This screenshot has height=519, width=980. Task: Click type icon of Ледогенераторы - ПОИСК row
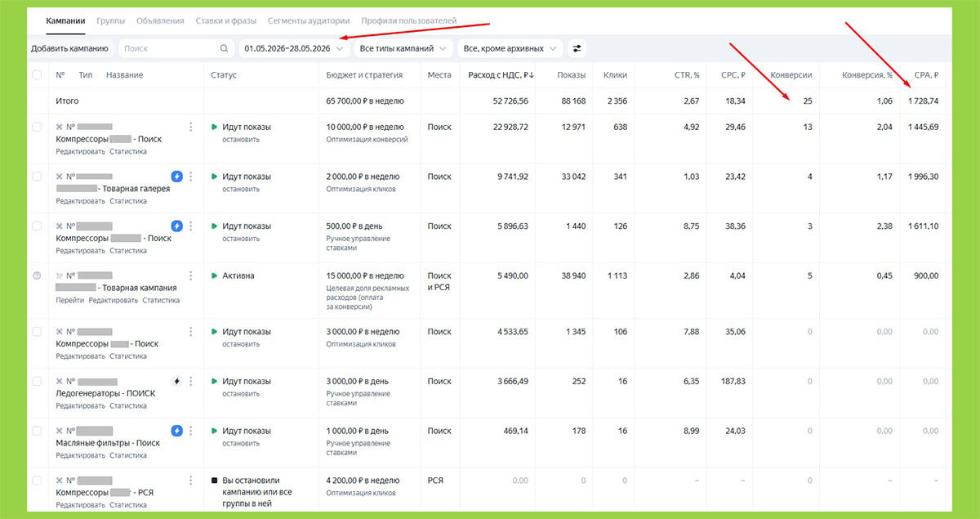59,382
